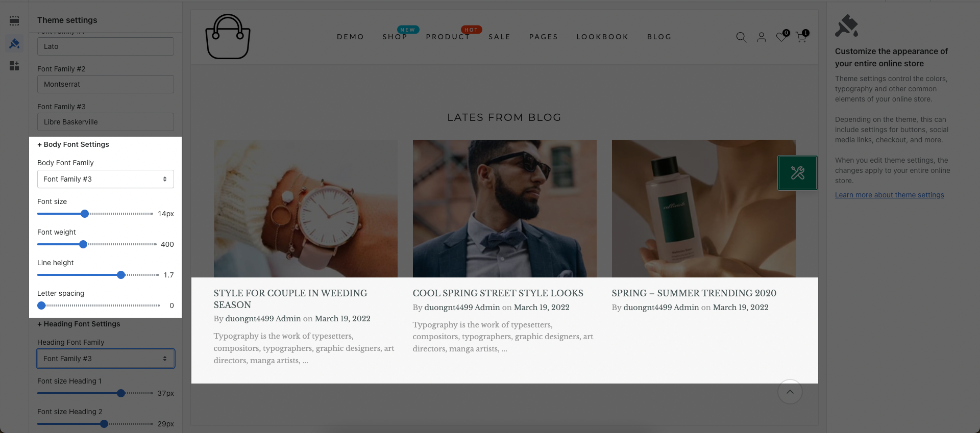Open the wishlist heart icon
980x433 pixels.
tap(781, 37)
